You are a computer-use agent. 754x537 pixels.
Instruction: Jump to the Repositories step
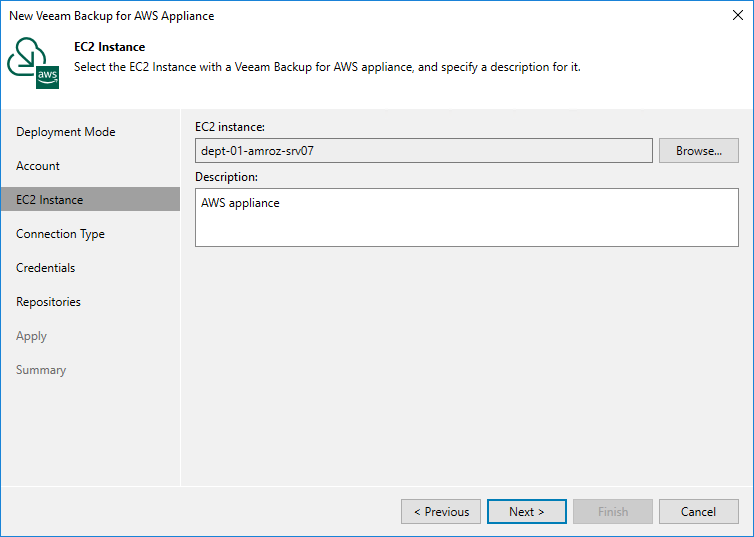(48, 302)
